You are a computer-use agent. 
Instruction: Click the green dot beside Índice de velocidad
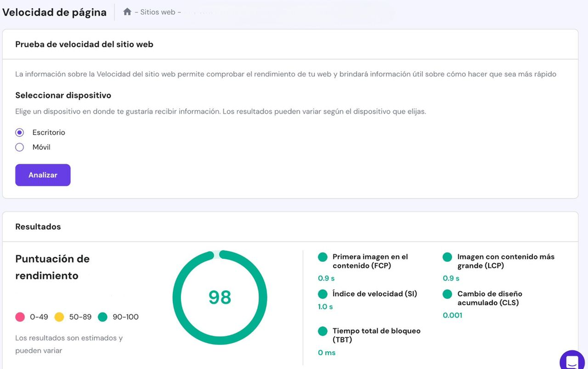(x=323, y=294)
